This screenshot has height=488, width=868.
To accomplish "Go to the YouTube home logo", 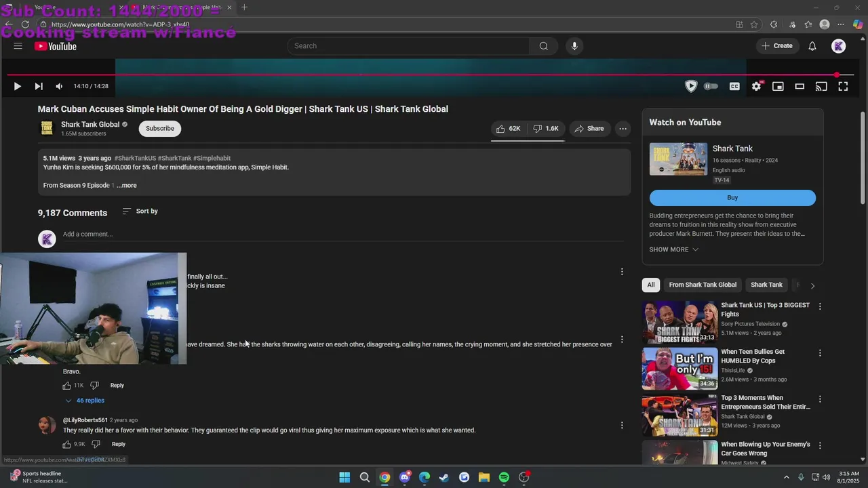I will [56, 46].
